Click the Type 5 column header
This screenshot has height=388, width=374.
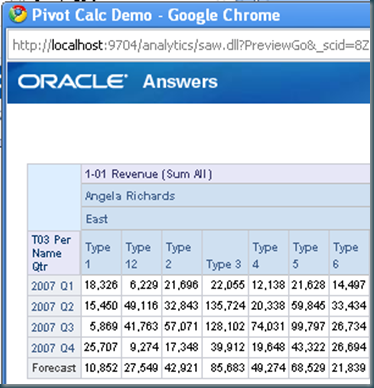[x=309, y=253]
